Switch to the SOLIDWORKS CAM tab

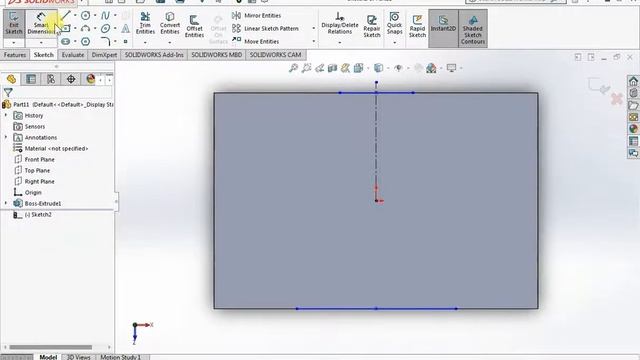coord(275,55)
